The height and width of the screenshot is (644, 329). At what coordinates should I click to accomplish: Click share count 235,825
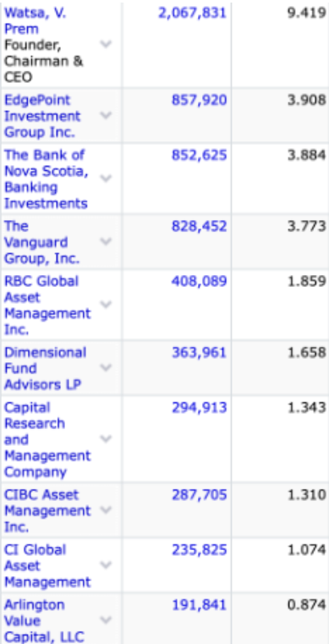[x=199, y=549]
